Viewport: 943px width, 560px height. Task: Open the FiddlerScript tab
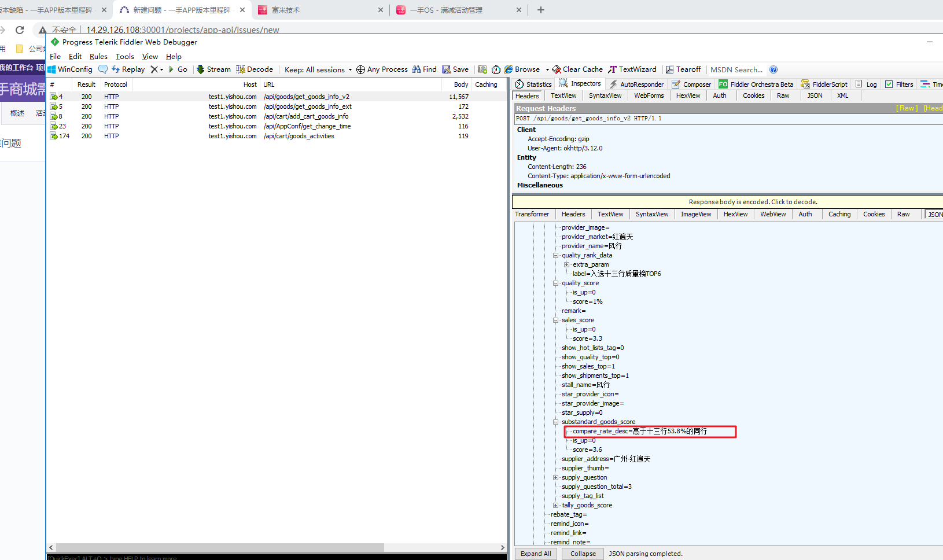(x=824, y=84)
